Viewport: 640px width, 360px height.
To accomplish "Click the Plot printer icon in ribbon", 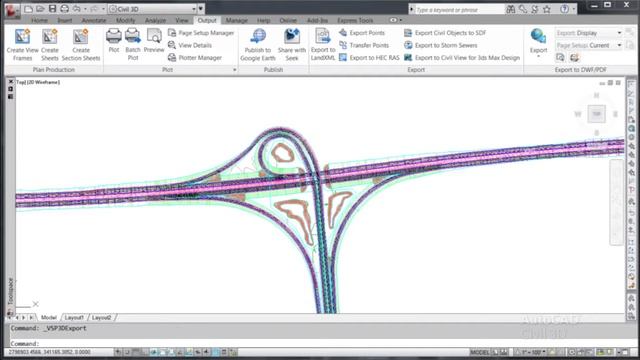I will click(x=114, y=36).
